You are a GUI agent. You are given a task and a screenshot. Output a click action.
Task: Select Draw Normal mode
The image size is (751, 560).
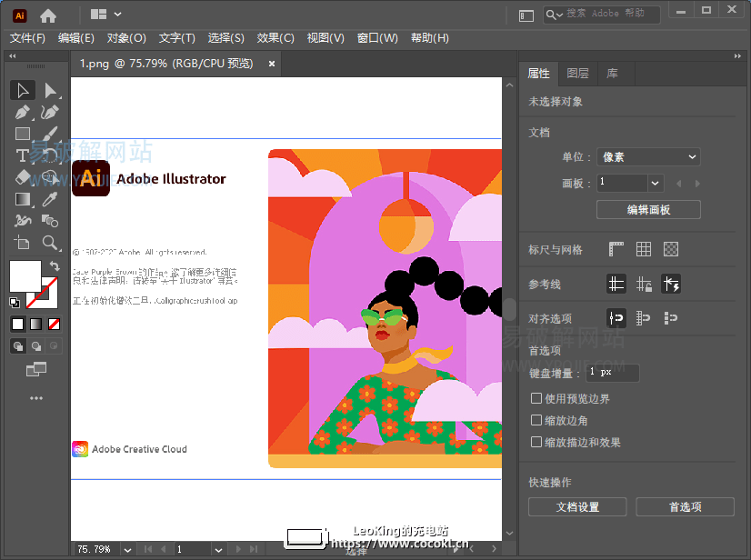click(x=17, y=345)
